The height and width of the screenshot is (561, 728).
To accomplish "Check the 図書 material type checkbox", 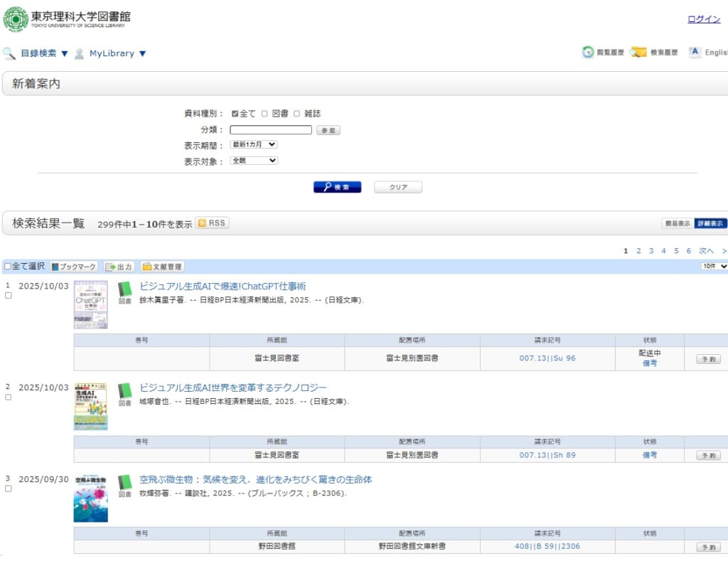I will coord(264,114).
